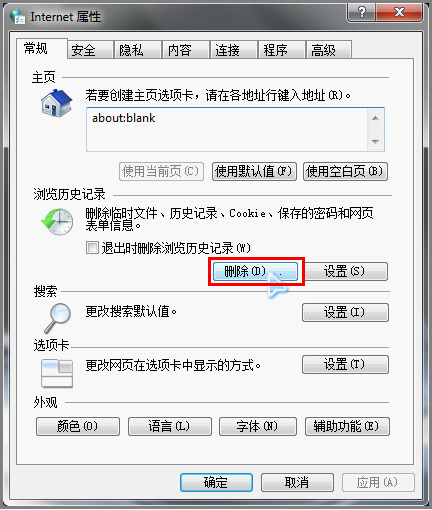Image resolution: width=432 pixels, height=510 pixels.
Task: Click the tabs section window icon
Action: click(57, 373)
